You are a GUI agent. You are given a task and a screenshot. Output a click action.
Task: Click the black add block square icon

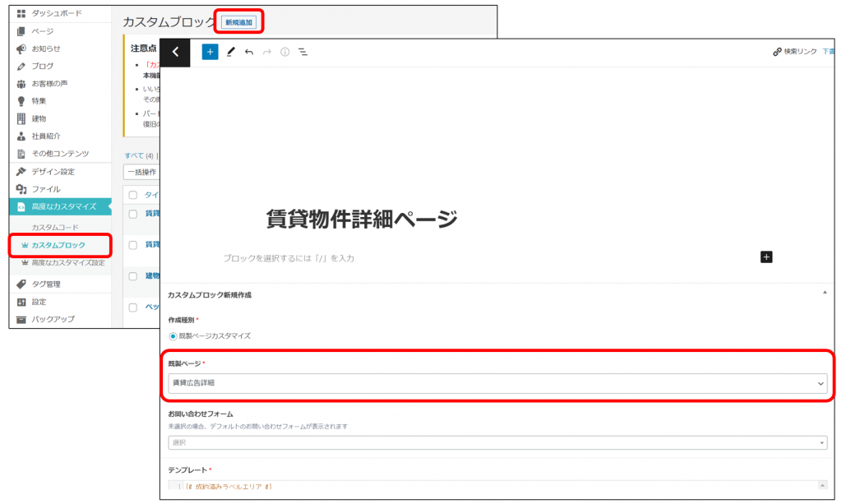(766, 257)
